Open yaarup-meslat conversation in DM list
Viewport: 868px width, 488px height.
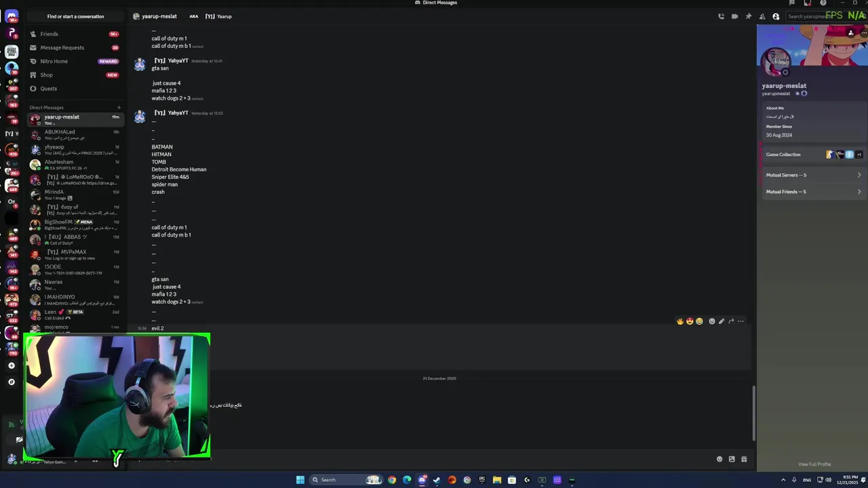(75, 119)
